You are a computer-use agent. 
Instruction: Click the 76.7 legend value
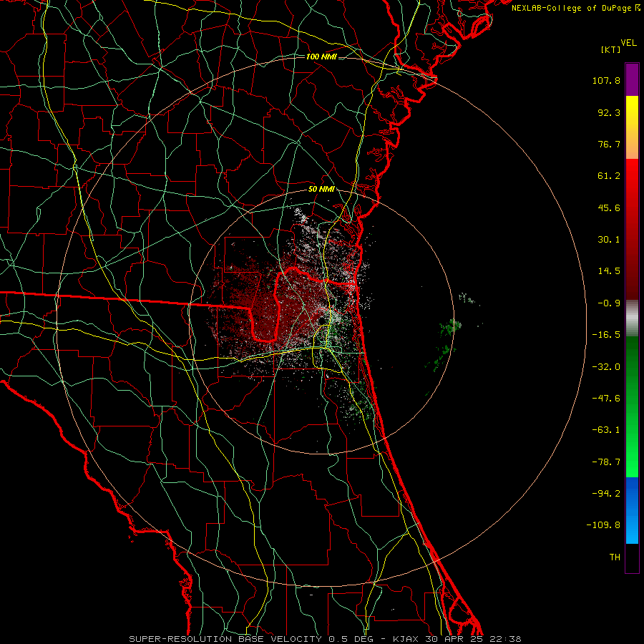click(609, 144)
